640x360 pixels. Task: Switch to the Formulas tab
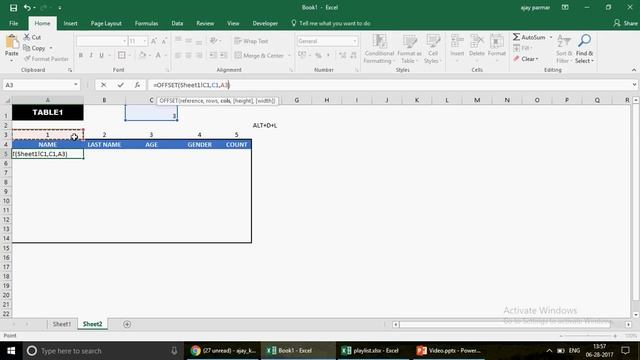tap(147, 23)
